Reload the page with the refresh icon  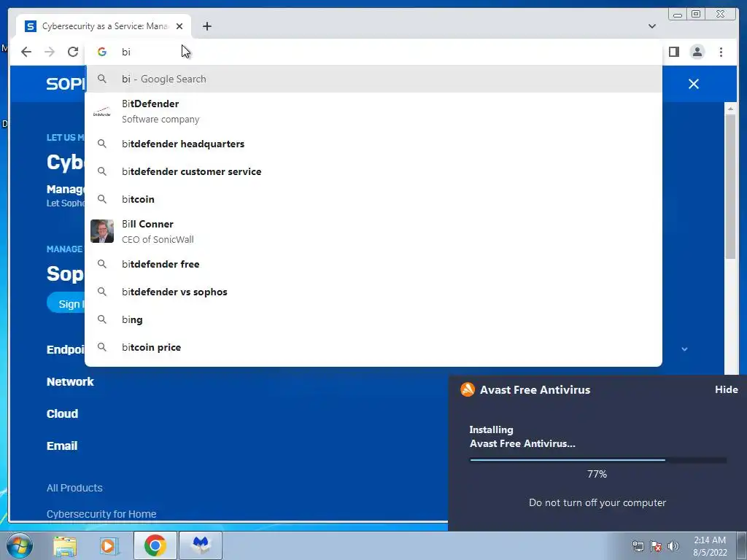point(73,52)
